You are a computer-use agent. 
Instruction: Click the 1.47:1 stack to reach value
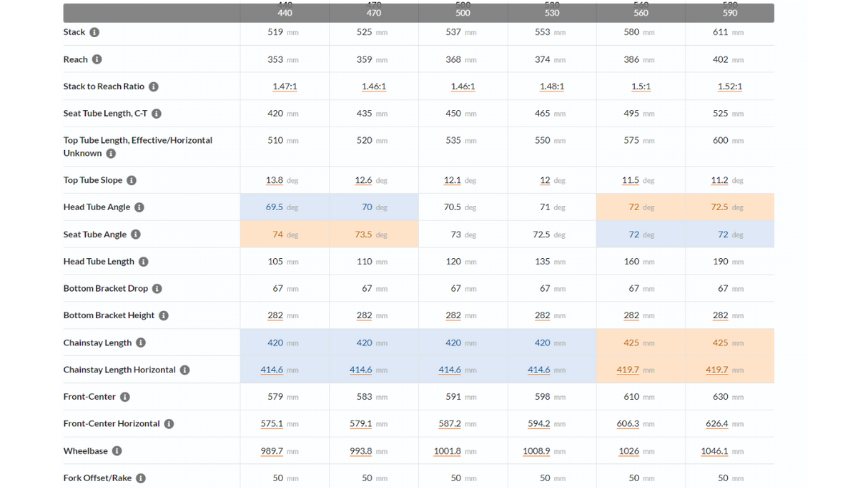point(285,87)
